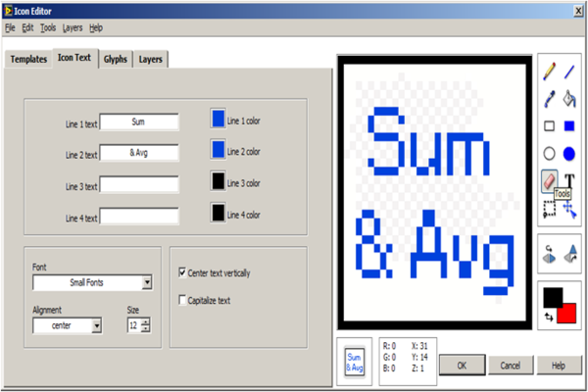
Task: Choose the dashed Select tool
Action: point(550,209)
